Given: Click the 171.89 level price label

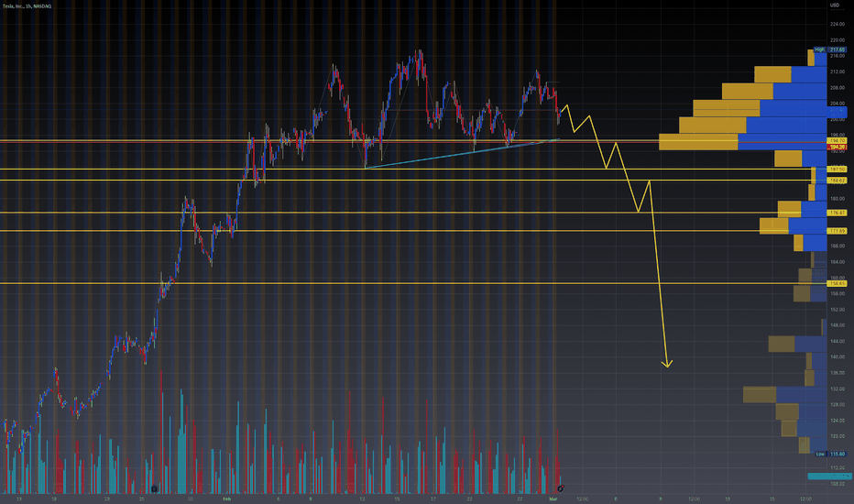Looking at the screenshot, I should (x=837, y=231).
